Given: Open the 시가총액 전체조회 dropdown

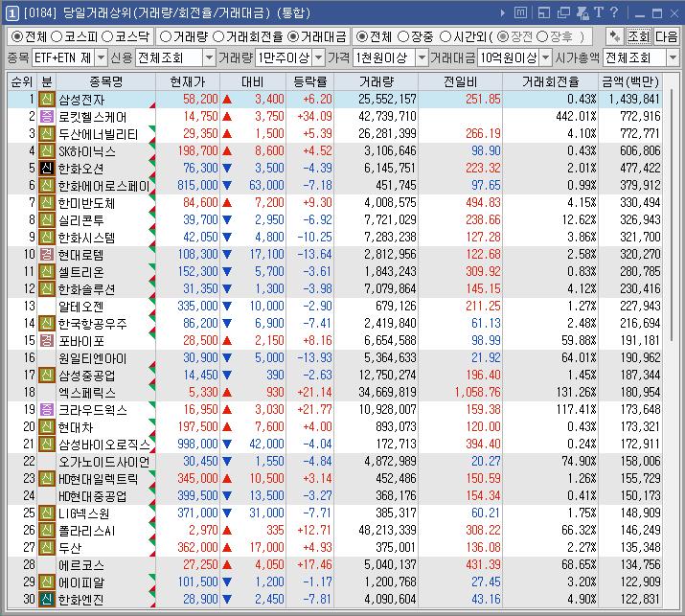Looking at the screenshot, I should click(x=673, y=57).
